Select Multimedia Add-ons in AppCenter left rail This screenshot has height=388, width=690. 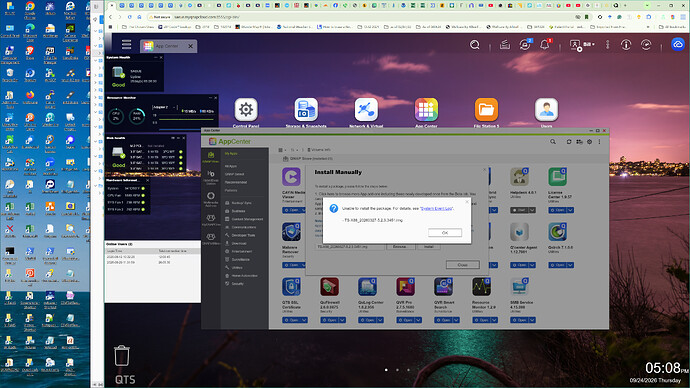point(211,199)
